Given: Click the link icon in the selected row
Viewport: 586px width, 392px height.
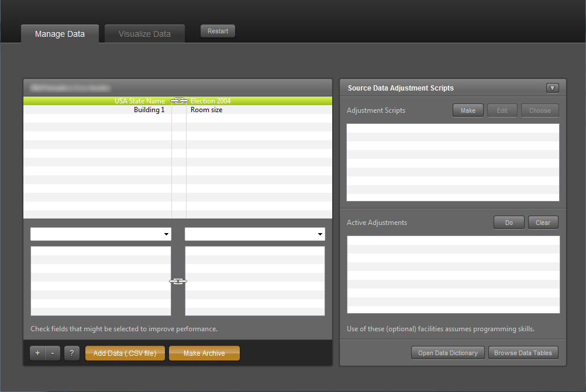Looking at the screenshot, I should (178, 101).
